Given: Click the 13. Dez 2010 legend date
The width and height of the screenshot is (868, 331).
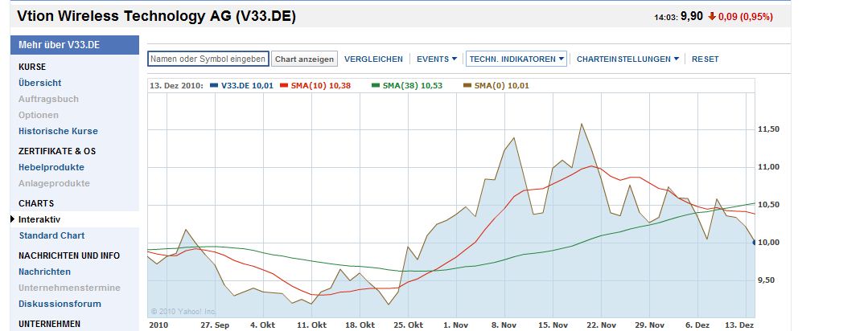Looking at the screenshot, I should (x=176, y=86).
